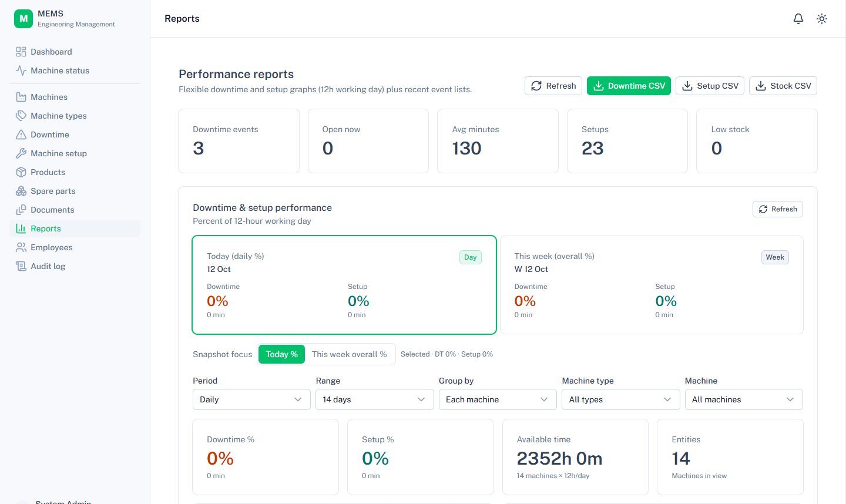The width and height of the screenshot is (846, 504).
Task: Click the Dashboard grid icon
Action: click(21, 52)
